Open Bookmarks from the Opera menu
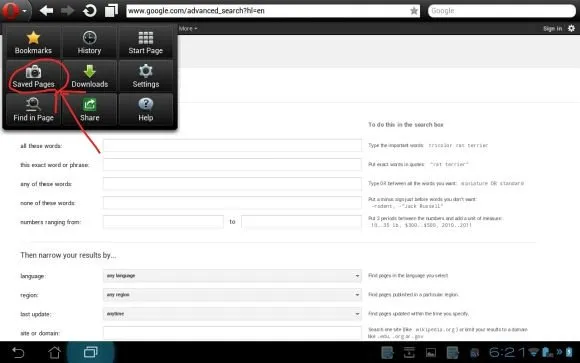Screen dimensions: 580x363 (x=33, y=43)
